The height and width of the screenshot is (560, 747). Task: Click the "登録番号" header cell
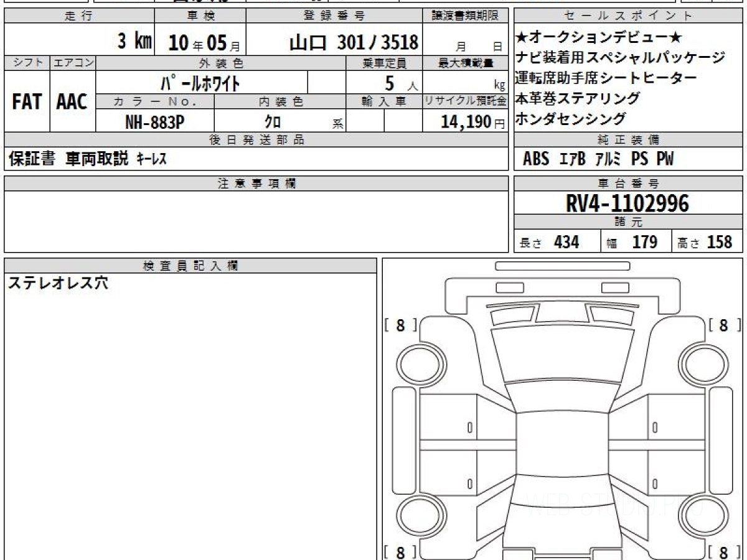click(335, 16)
